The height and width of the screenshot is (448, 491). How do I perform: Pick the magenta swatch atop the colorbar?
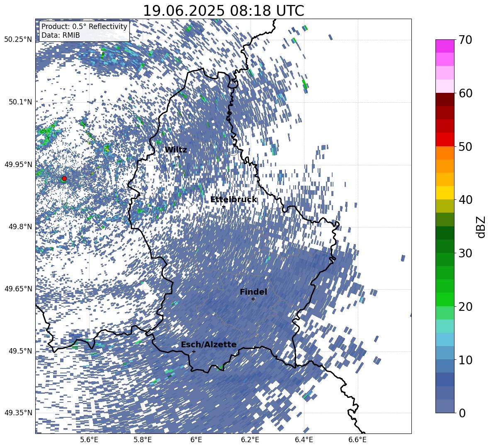pos(445,46)
